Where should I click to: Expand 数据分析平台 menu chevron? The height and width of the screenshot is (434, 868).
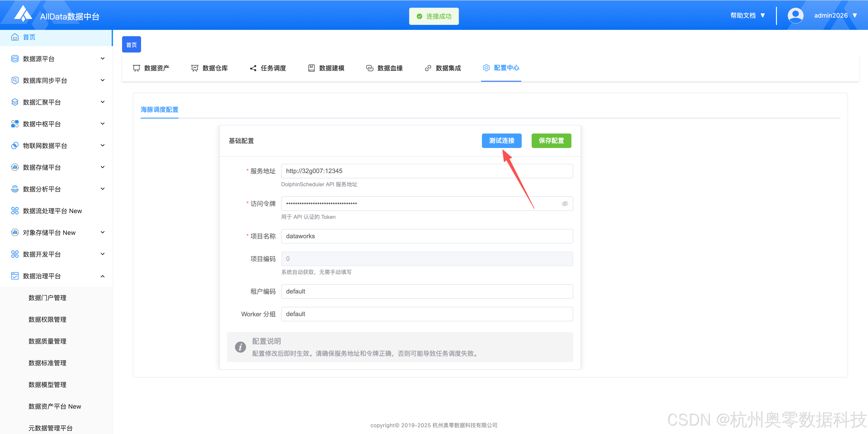(103, 189)
